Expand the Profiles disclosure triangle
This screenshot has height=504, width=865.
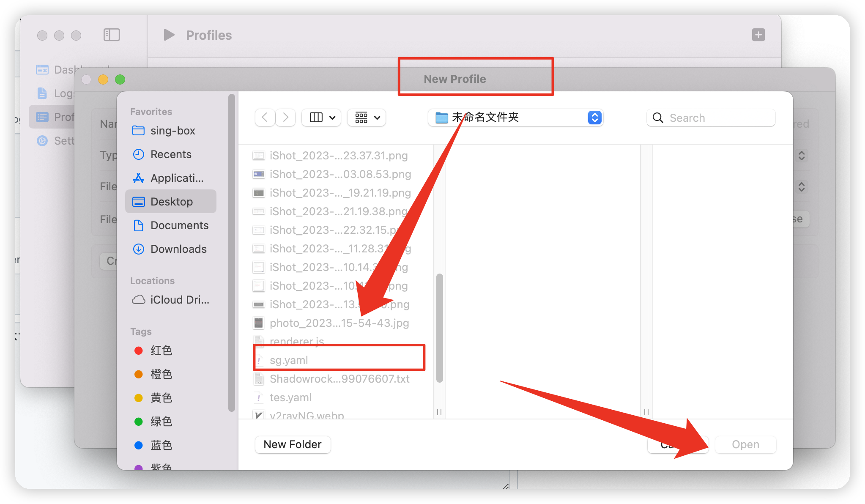point(168,35)
